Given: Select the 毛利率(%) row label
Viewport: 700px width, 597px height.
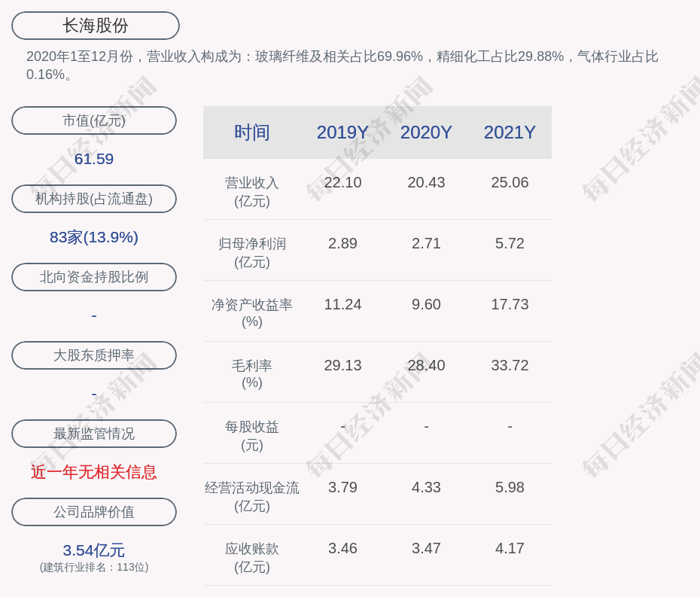Looking at the screenshot, I should (252, 373).
